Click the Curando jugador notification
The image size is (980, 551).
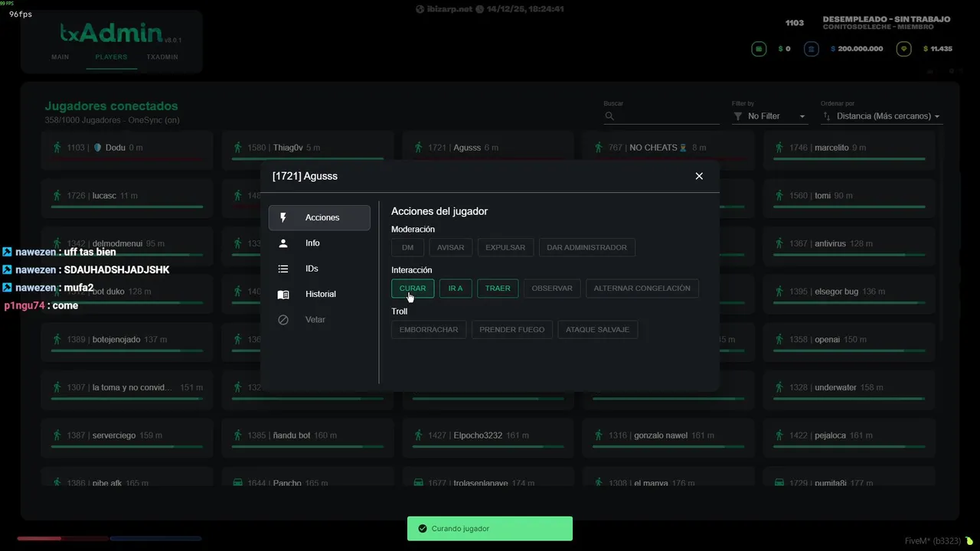490,529
